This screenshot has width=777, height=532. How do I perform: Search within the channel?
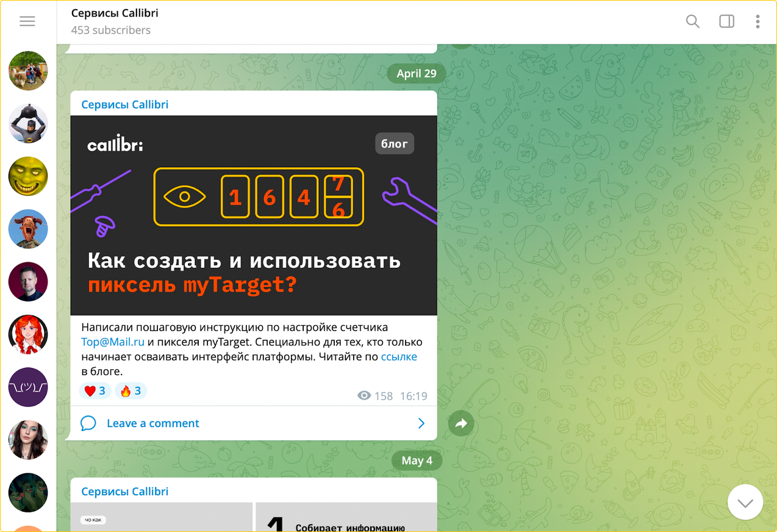tap(692, 21)
